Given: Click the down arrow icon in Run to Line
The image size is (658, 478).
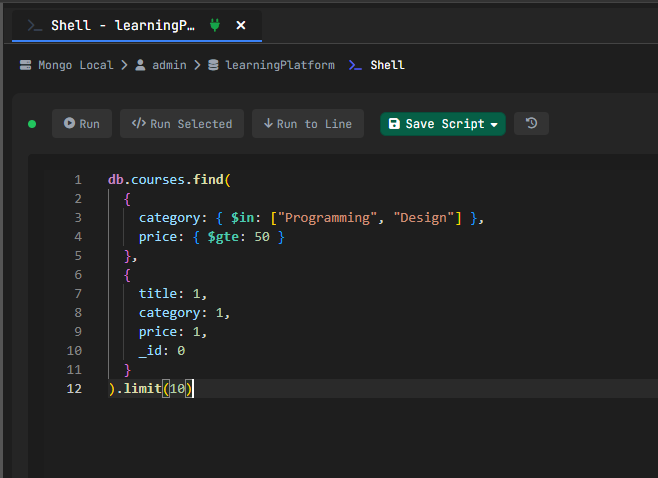Looking at the screenshot, I should coord(268,123).
